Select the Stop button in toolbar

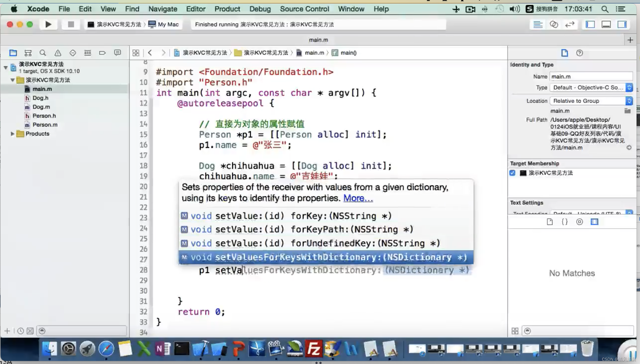point(70,24)
